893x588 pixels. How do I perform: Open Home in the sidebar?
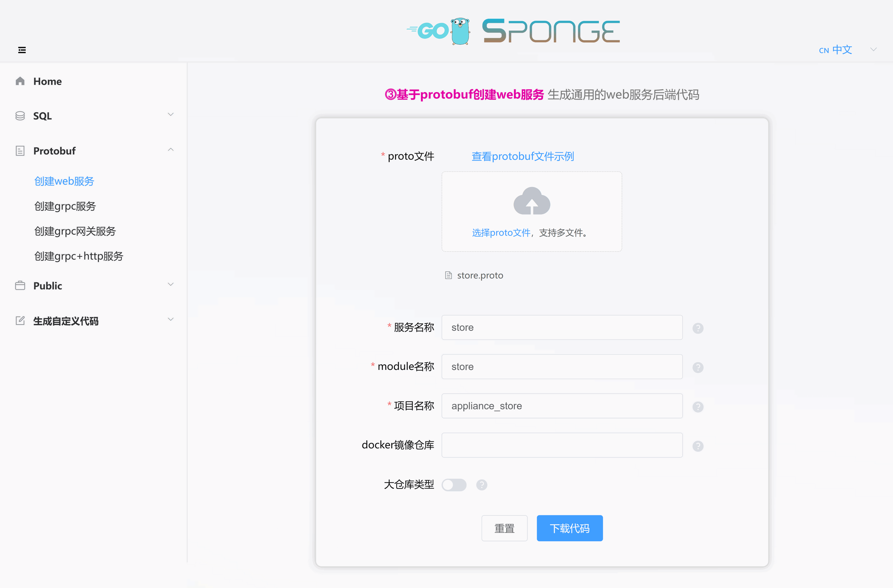[x=47, y=81]
